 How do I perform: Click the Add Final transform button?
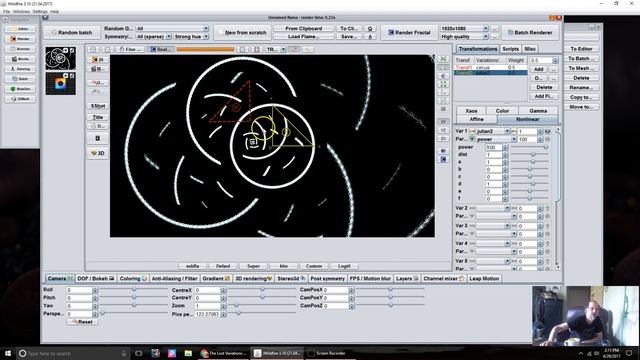544,96
